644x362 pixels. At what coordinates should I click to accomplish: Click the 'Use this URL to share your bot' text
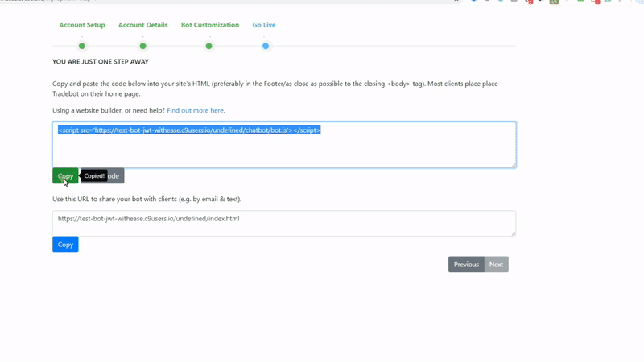tap(147, 199)
